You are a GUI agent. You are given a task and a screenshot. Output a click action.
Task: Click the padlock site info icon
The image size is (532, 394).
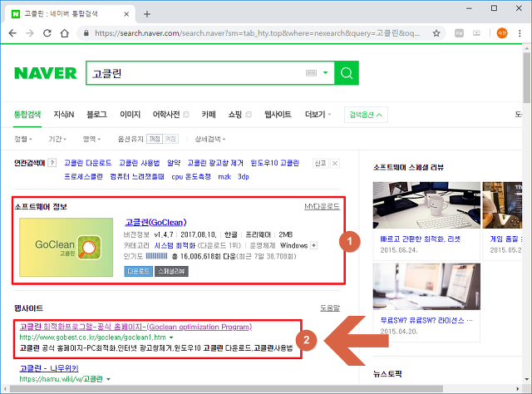pyautogui.click(x=86, y=33)
